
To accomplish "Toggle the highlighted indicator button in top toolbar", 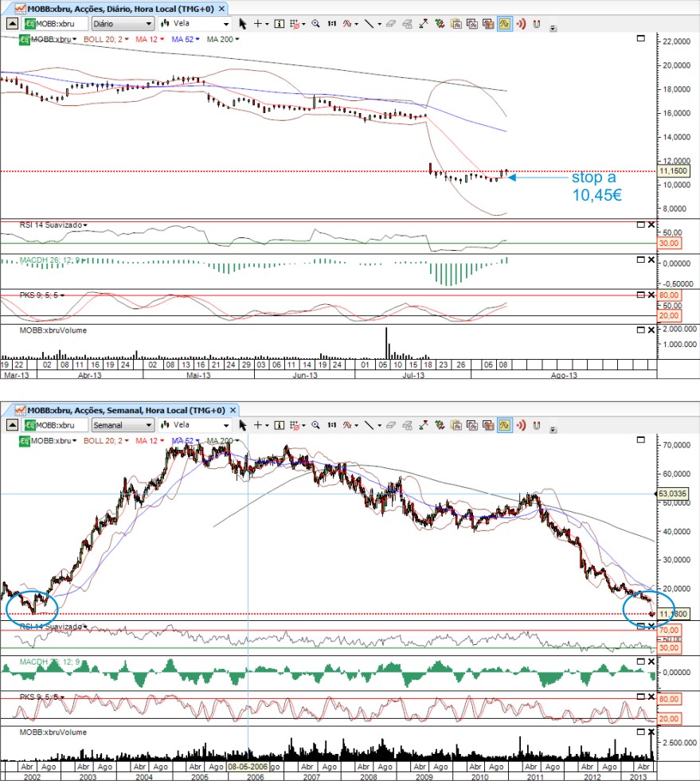I will point(504,24).
